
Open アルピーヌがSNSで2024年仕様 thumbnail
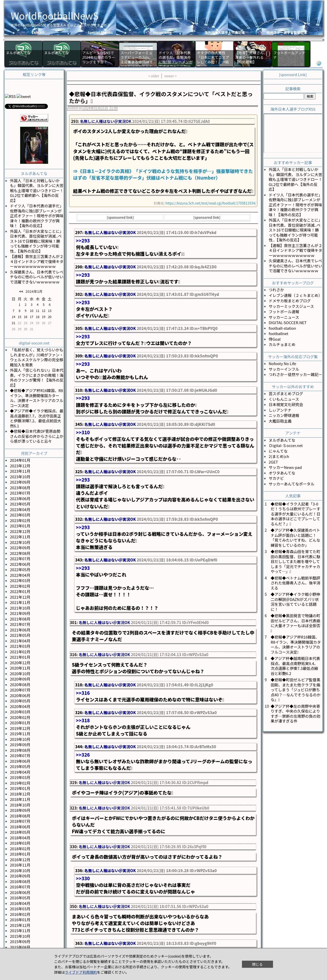(100, 54)
